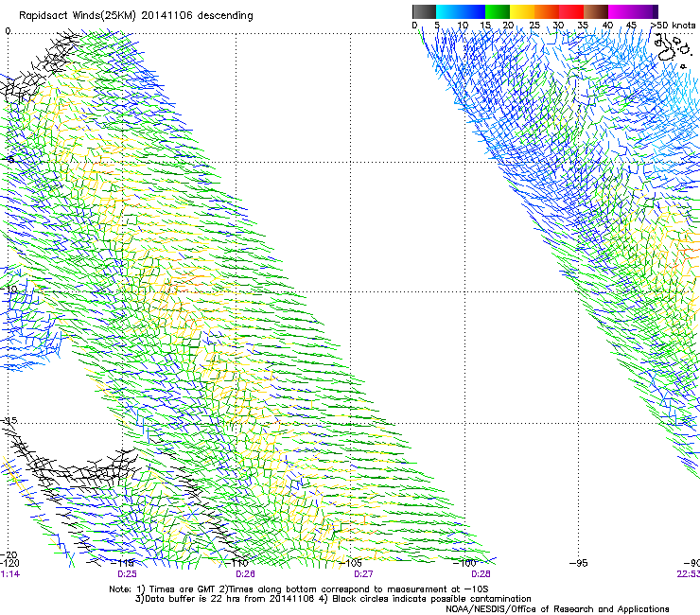Pick the red 30-35 knots legend segment

pyautogui.click(x=571, y=11)
